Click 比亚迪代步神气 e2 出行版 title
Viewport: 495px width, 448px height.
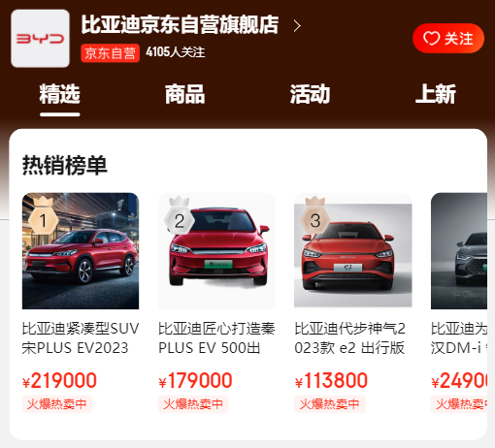349,338
